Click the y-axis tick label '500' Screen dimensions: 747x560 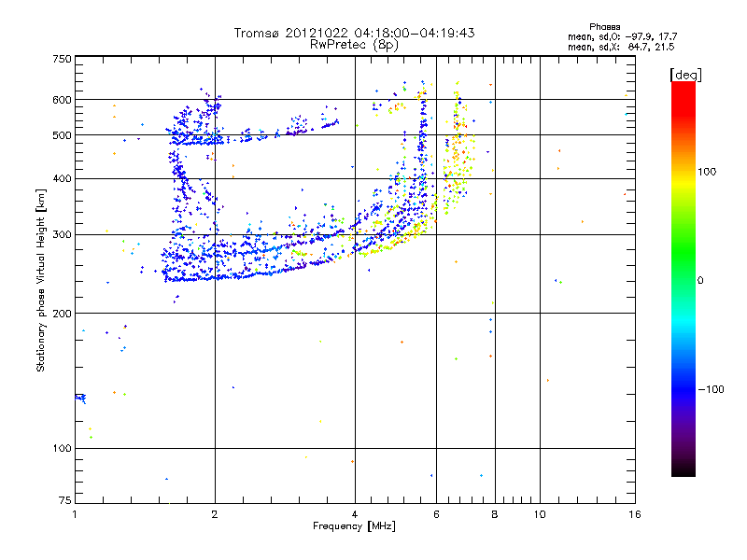[x=62, y=135]
